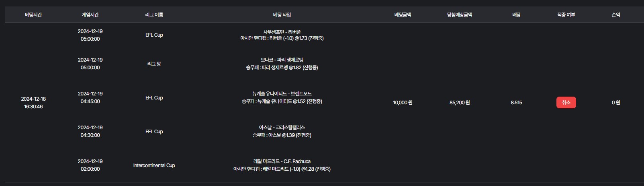Click the 게임시간 column header
Screen dimensions: 644x186
click(x=90, y=15)
